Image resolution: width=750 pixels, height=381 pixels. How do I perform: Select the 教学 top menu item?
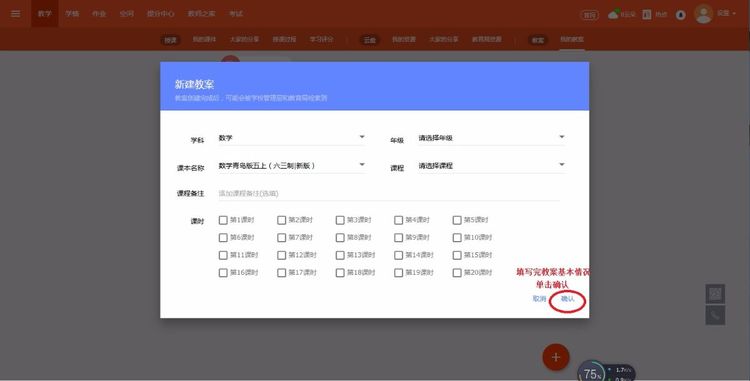point(44,14)
